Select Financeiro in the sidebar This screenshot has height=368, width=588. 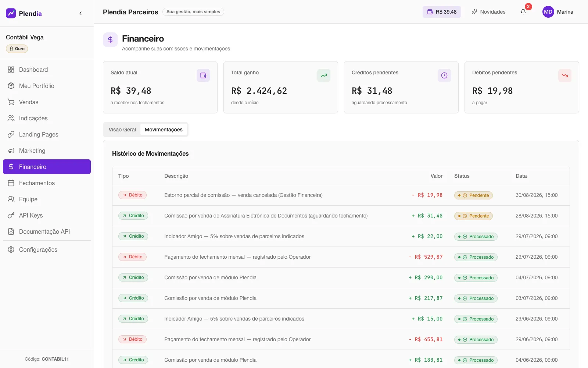(47, 167)
